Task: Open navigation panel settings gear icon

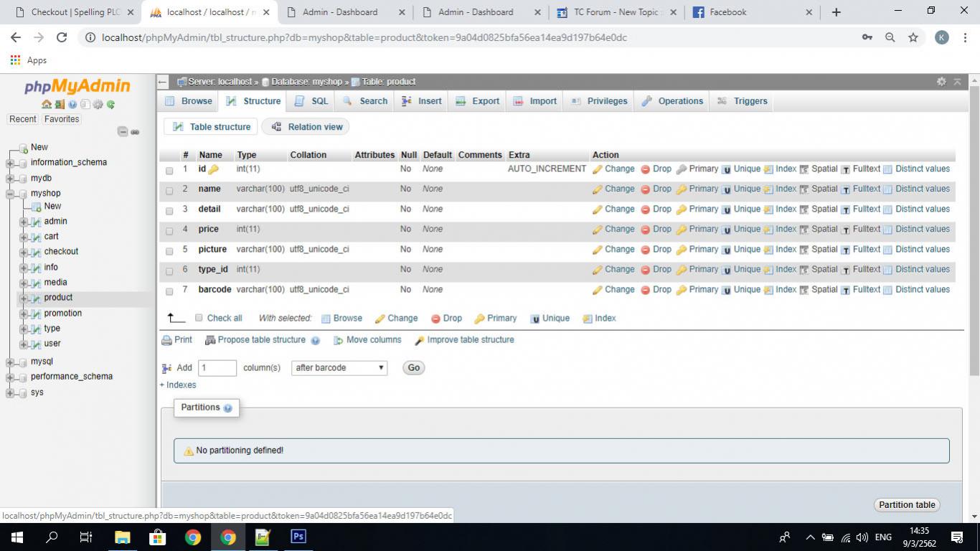Action: click(x=98, y=105)
